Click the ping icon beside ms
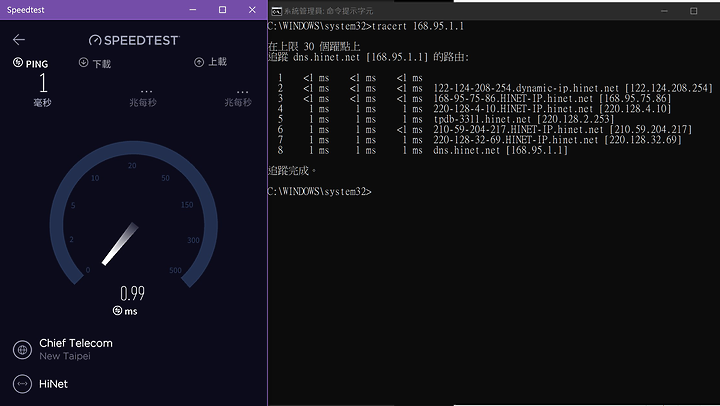The height and width of the screenshot is (406, 720). [118, 310]
